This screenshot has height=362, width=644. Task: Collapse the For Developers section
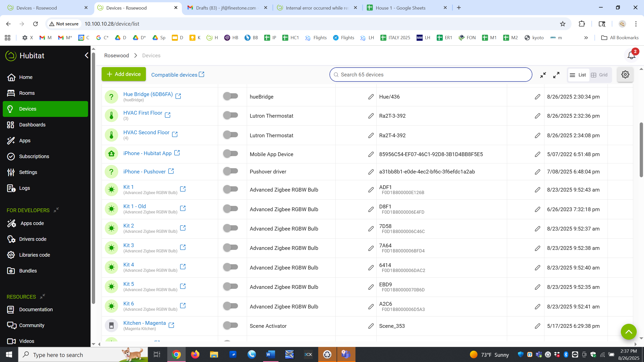pyautogui.click(x=56, y=210)
